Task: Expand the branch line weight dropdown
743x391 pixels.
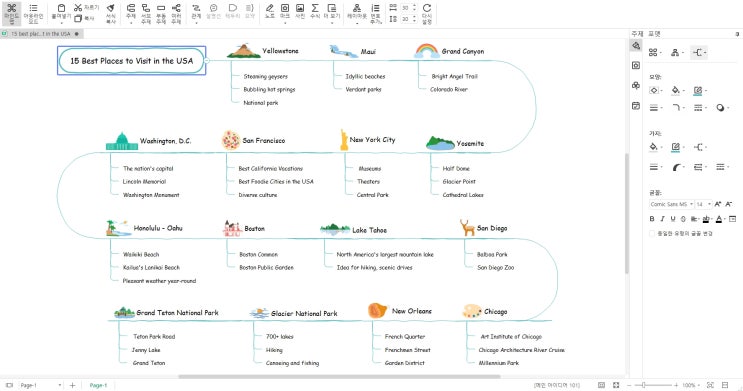Action: [x=656, y=167]
